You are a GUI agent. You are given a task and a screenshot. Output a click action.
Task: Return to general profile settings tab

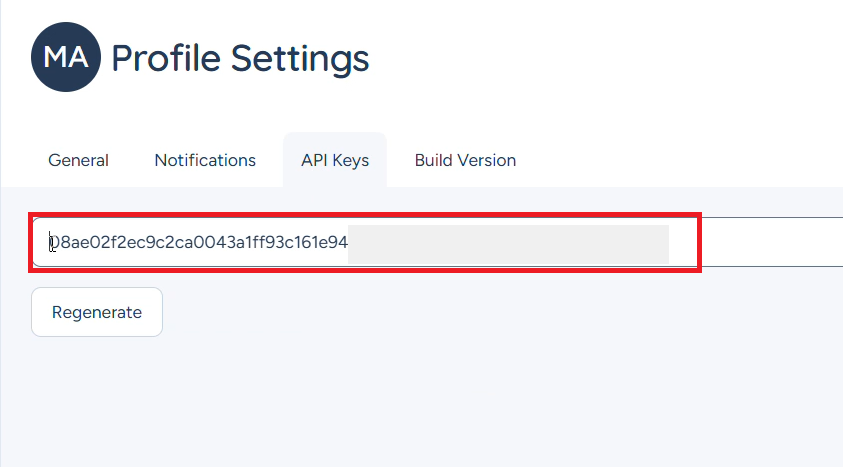(x=78, y=160)
